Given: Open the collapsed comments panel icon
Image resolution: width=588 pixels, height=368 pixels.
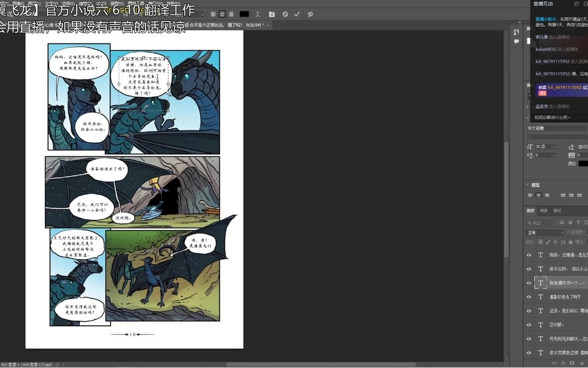Looking at the screenshot, I should (x=517, y=41).
